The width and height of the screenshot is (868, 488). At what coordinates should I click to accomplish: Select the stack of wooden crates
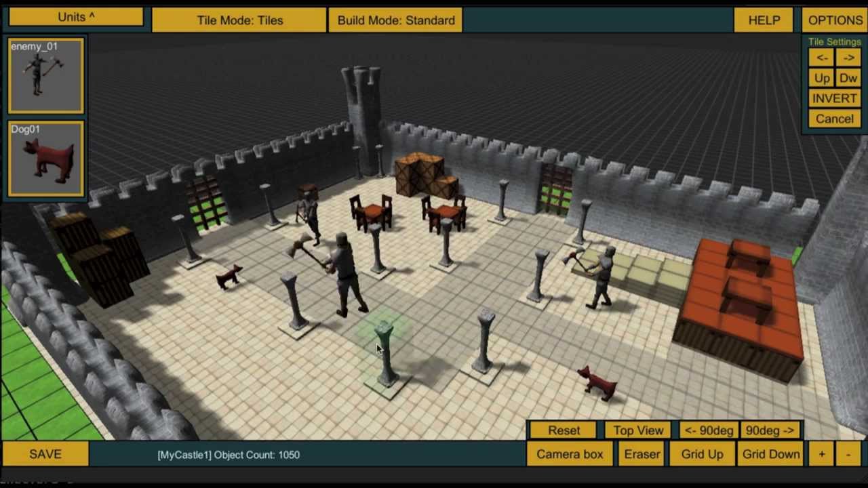(x=425, y=175)
